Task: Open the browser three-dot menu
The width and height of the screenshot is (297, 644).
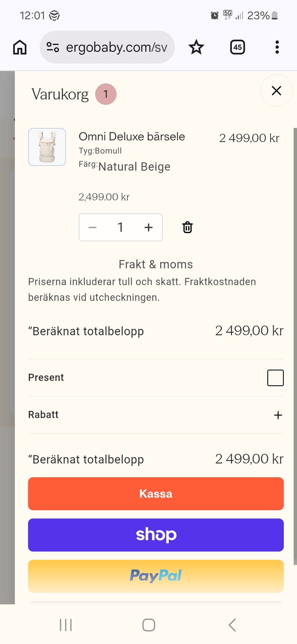Action: point(277,47)
